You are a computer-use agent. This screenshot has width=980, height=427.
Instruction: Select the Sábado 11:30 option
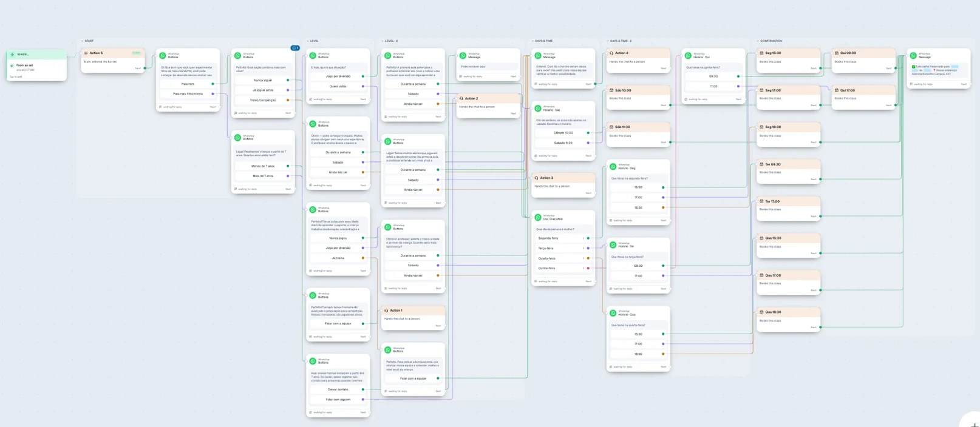(563, 143)
